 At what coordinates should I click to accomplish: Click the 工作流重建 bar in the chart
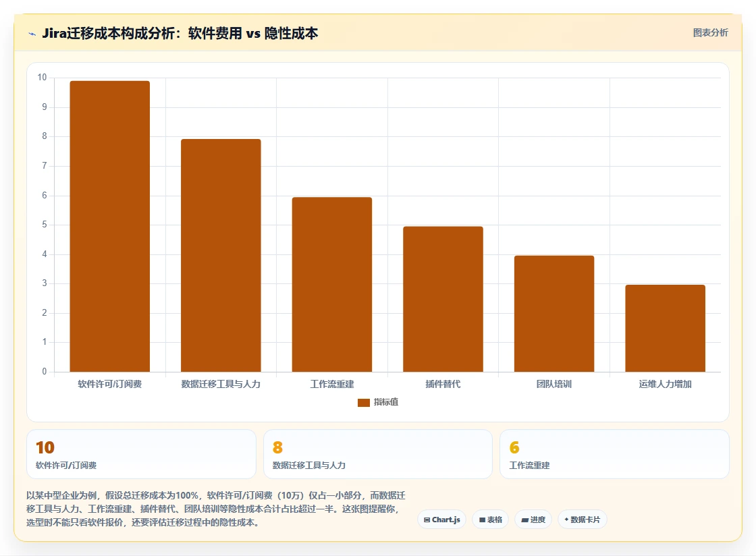click(x=332, y=285)
